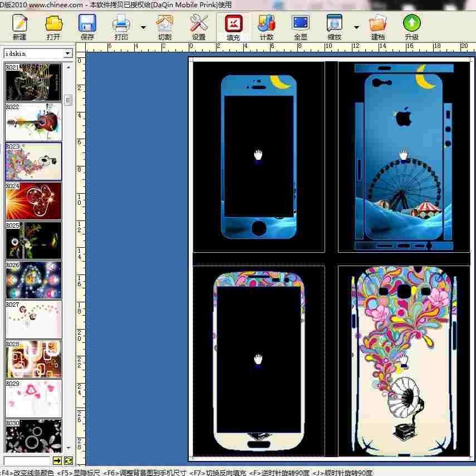Select the 切割 (Cut) tool

[x=165, y=27]
